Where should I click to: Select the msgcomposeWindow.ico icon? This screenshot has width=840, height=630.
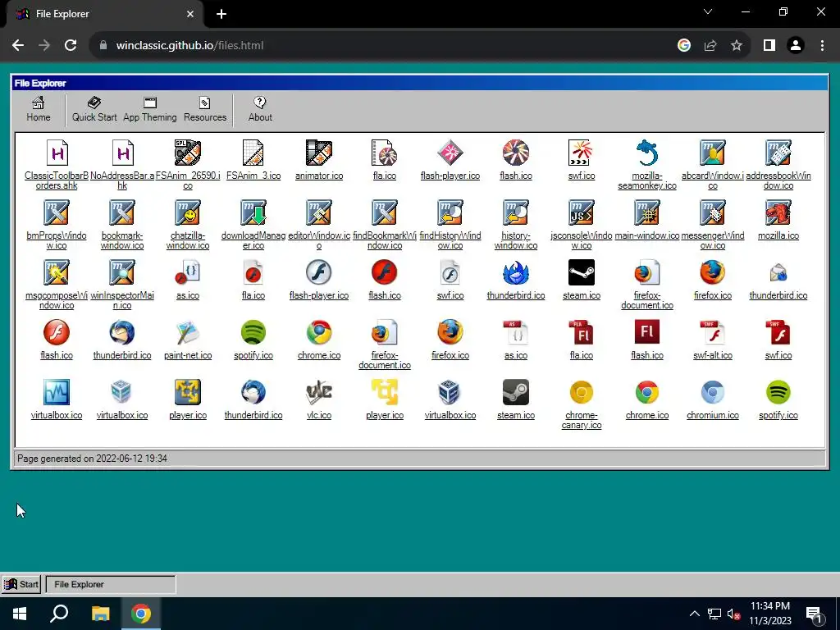pyautogui.click(x=57, y=272)
